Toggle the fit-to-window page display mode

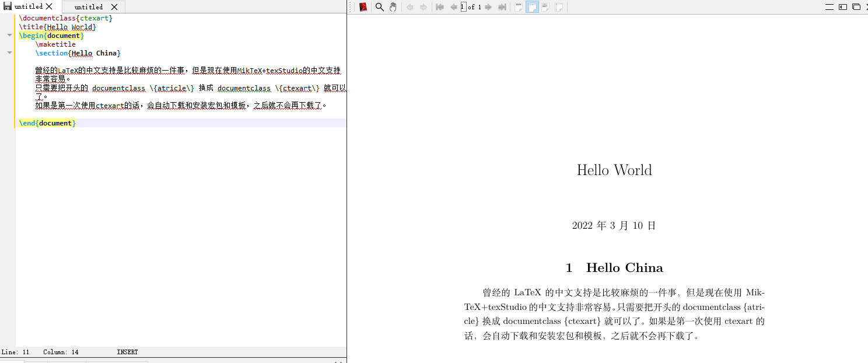coord(533,7)
